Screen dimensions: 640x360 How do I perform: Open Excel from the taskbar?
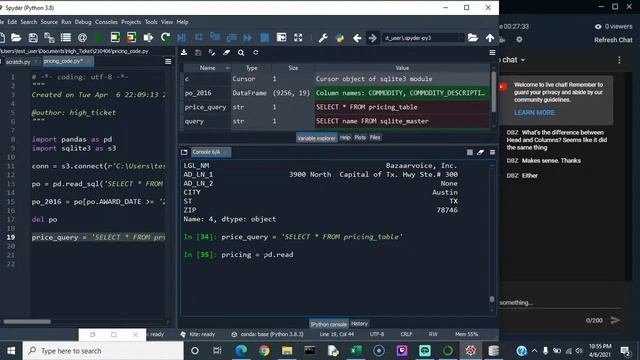tap(356, 351)
